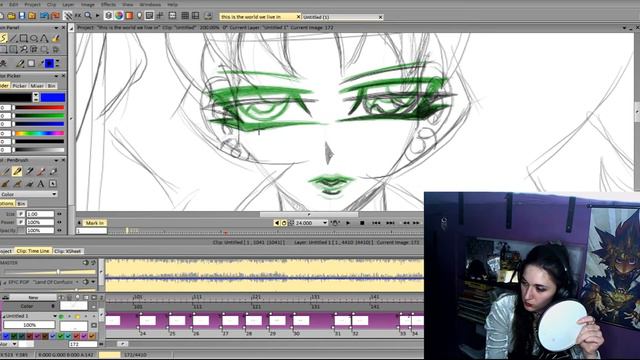The height and width of the screenshot is (360, 640).
Task: Click the blue B color swatch
Action: (53, 97)
